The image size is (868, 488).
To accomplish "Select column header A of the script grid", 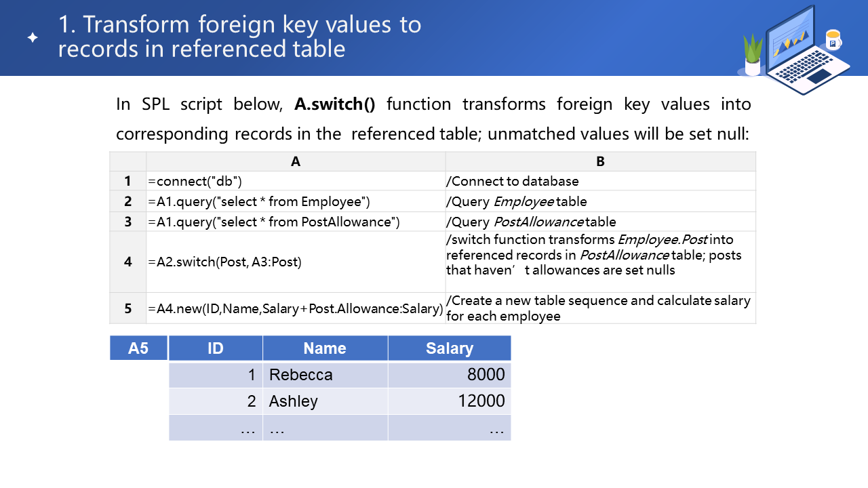I will click(296, 161).
